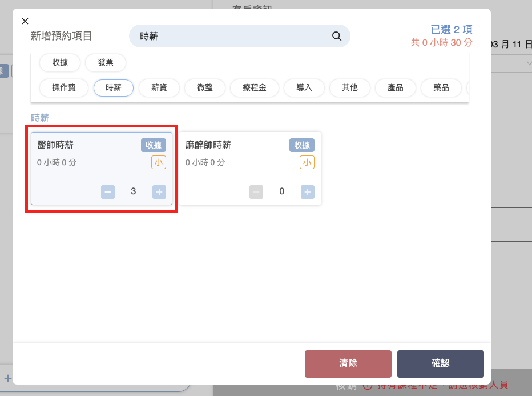The image size is (532, 396).
Task: Increase 醫師時薪 quantity with plus button
Action: (159, 191)
